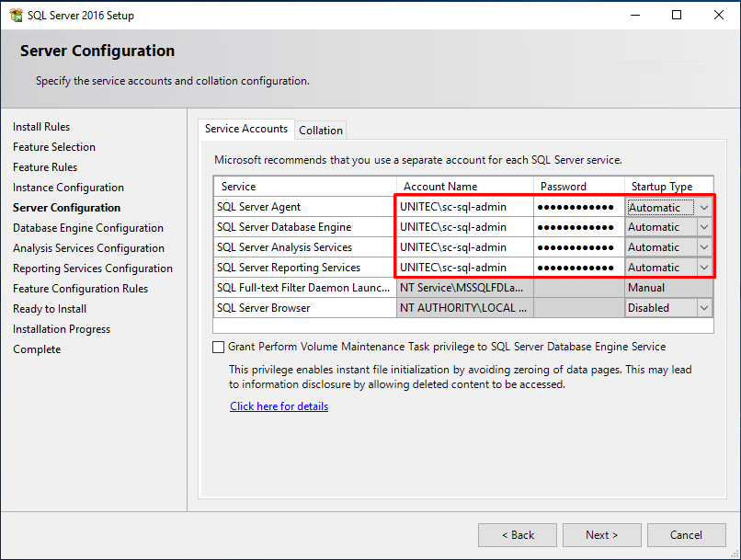741x560 pixels.
Task: Edit Account Name for SQL Server Reporting Services
Action: coord(465,268)
